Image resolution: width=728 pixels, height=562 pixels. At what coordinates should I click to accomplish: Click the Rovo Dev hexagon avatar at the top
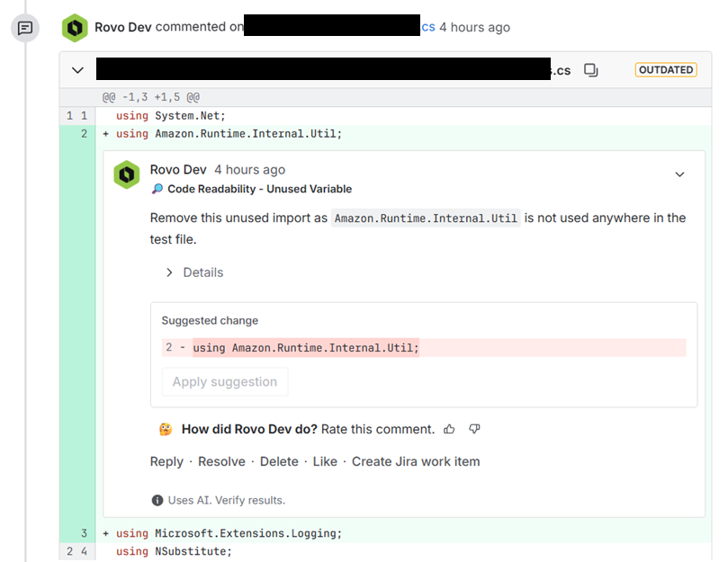76,28
